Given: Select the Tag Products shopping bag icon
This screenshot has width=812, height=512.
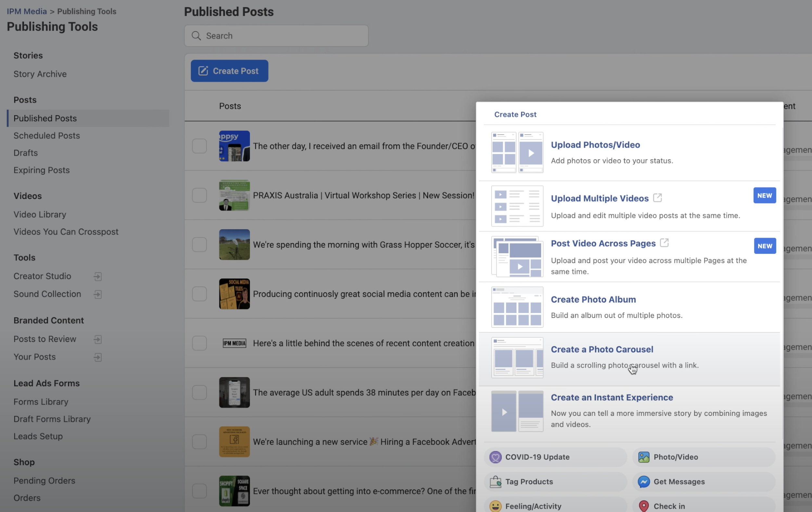Looking at the screenshot, I should pos(495,482).
